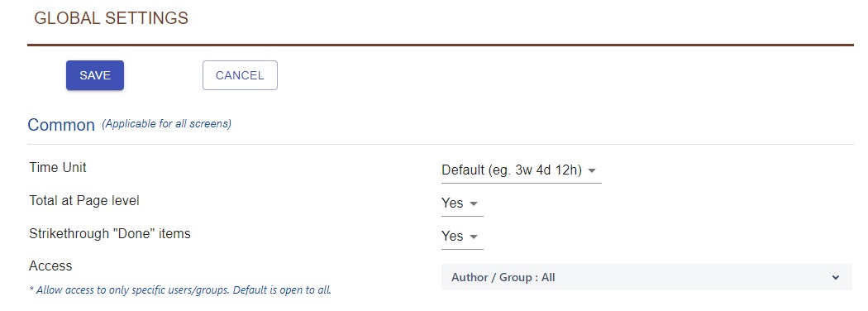Click the Strikethrough "Done" items label

click(x=110, y=234)
